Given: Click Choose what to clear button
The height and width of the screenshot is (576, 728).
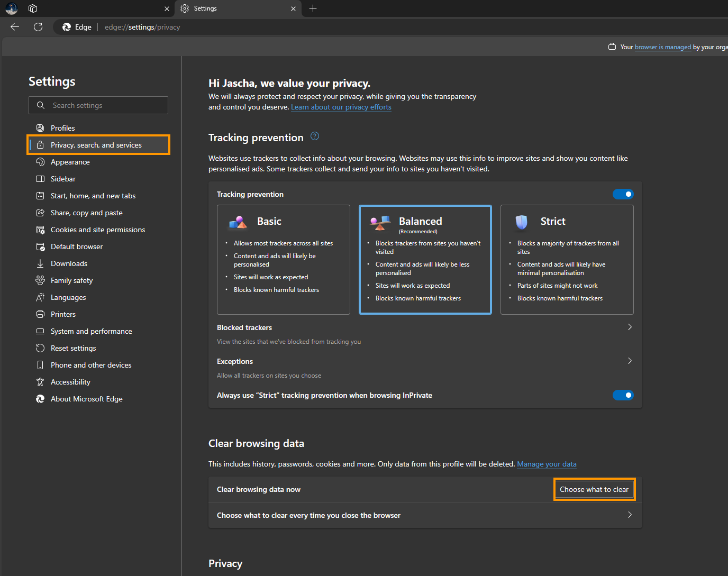Looking at the screenshot, I should (x=594, y=489).
